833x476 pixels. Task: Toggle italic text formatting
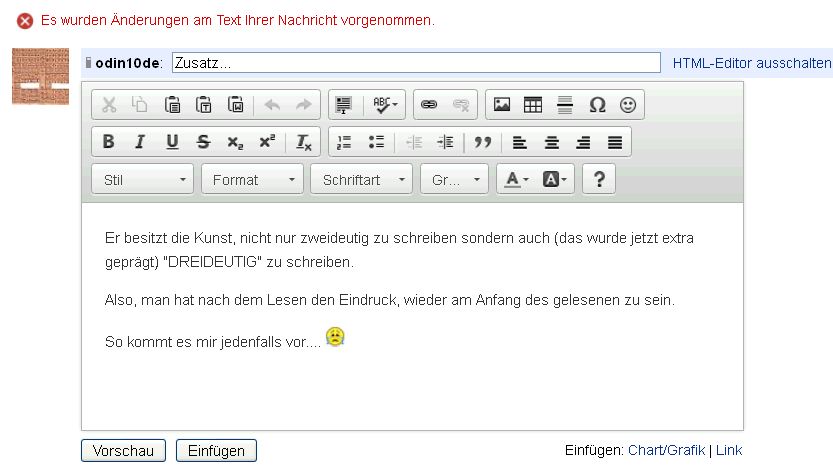(x=140, y=142)
